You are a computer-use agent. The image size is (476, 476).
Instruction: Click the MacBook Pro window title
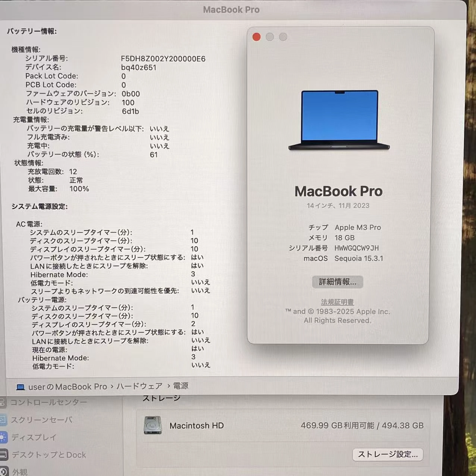[231, 10]
